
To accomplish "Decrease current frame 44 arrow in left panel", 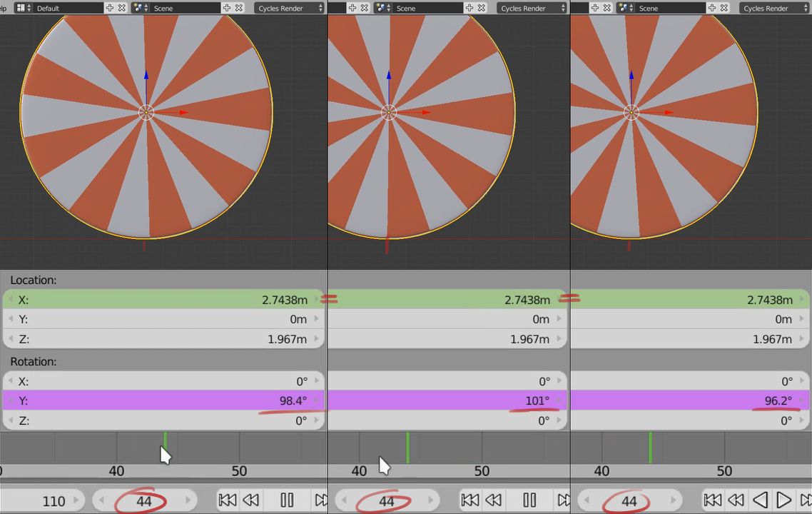I will pyautogui.click(x=101, y=500).
